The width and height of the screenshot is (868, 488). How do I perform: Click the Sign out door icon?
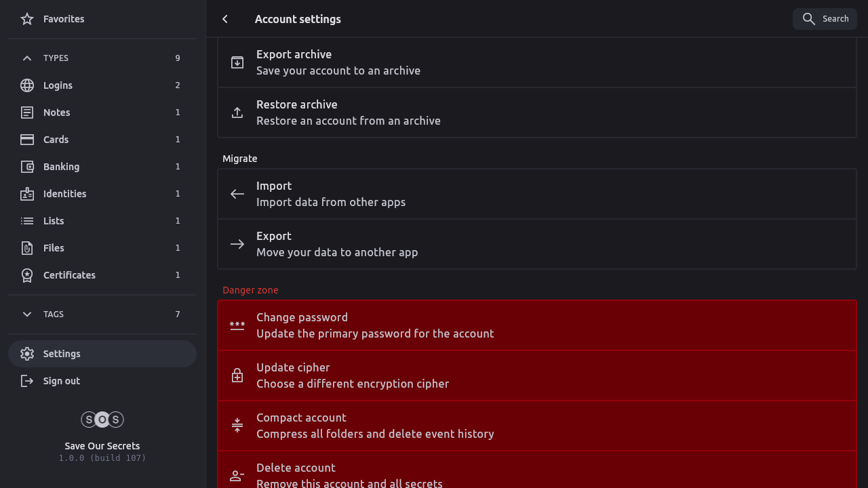click(27, 381)
